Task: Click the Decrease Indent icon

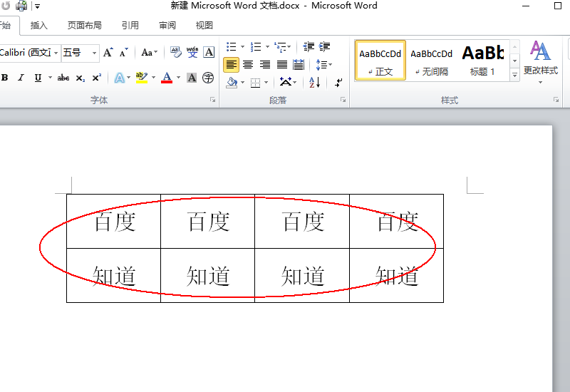Action: pos(309,46)
